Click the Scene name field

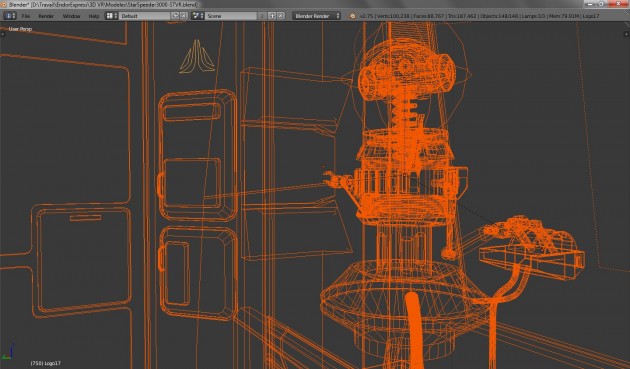pos(231,16)
